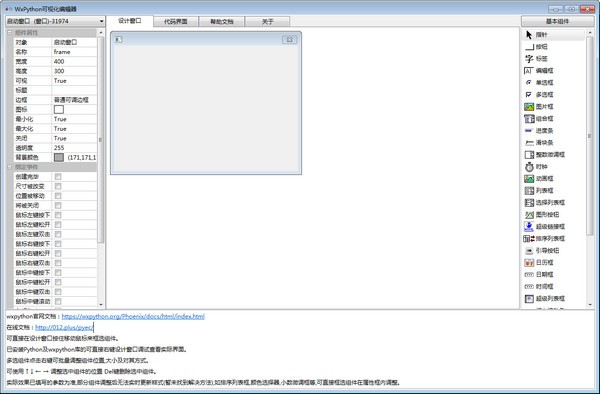
Task: Click the 透明度 value 255
Action: click(x=74, y=148)
